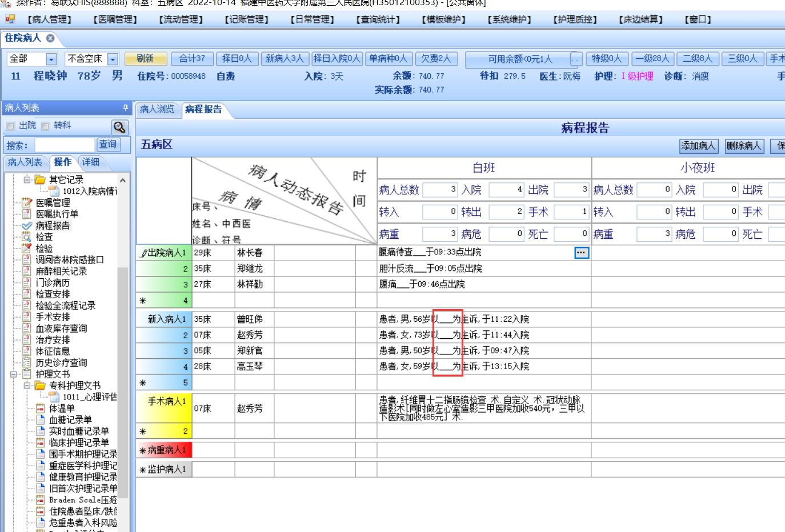Click the folder icon beside 其它记录
The height and width of the screenshot is (532, 785).
(41, 179)
